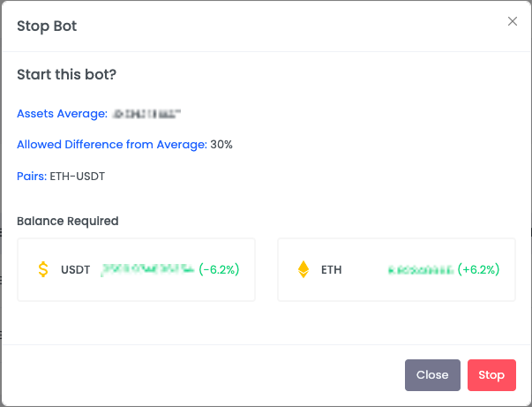Select the ETH-USDT pair text

click(x=78, y=177)
